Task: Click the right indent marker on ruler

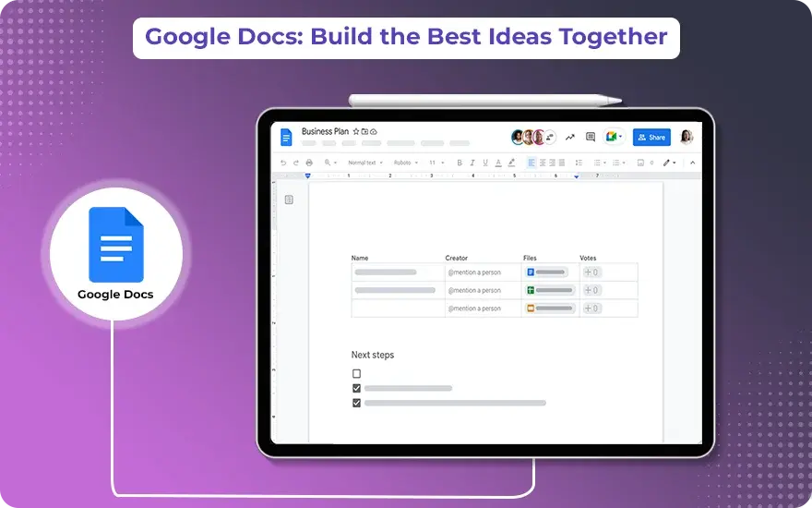Action: (577, 176)
